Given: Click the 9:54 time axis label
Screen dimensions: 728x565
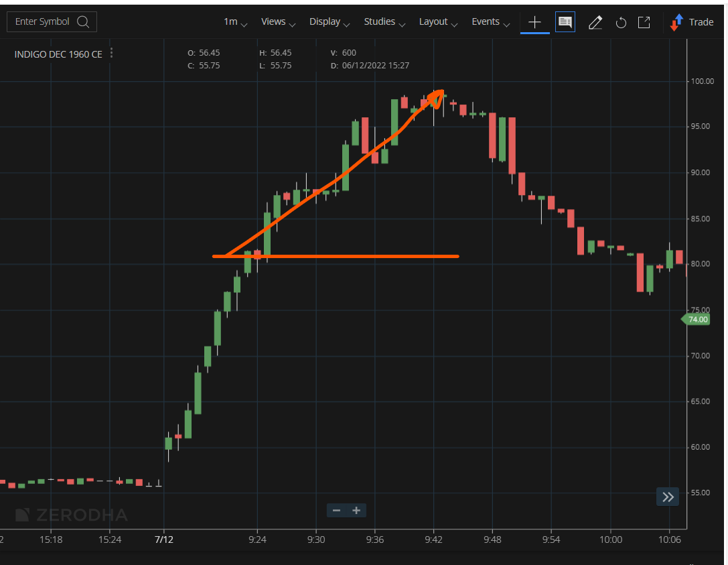Looking at the screenshot, I should click(x=551, y=540).
